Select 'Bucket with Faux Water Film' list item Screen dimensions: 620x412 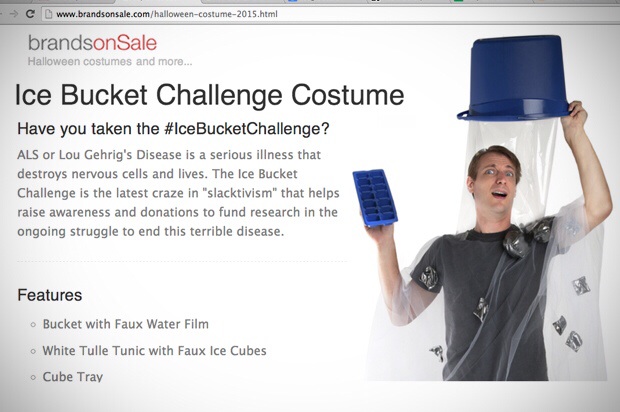125,324
